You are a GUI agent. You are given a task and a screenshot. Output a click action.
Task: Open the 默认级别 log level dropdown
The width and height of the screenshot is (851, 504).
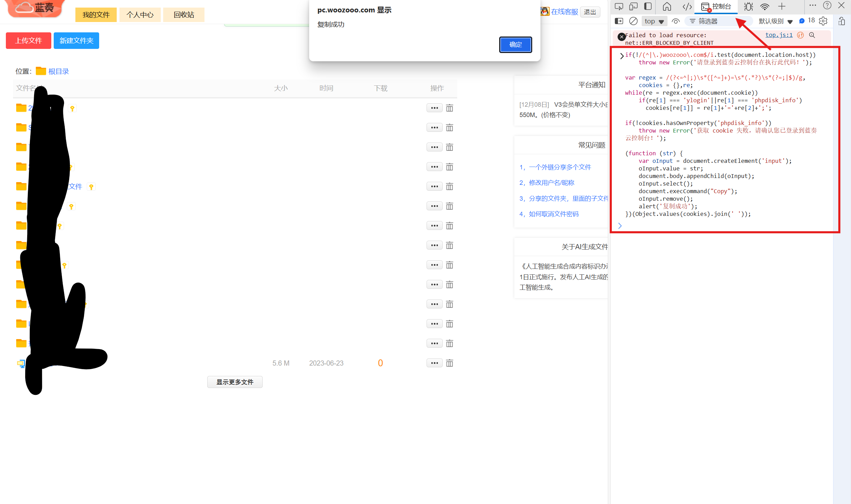tap(775, 21)
